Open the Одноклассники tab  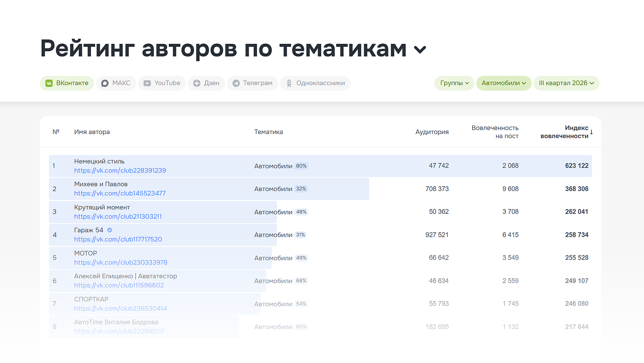tap(315, 83)
